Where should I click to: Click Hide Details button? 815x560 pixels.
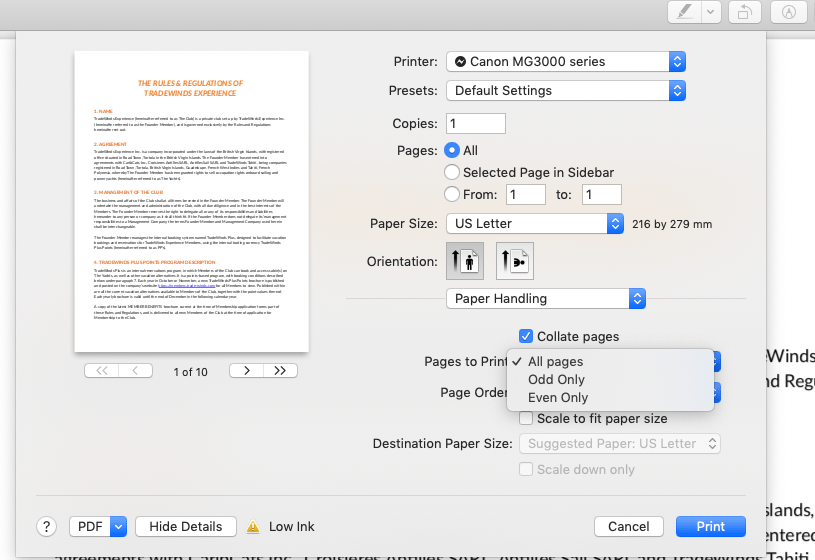[x=186, y=527]
